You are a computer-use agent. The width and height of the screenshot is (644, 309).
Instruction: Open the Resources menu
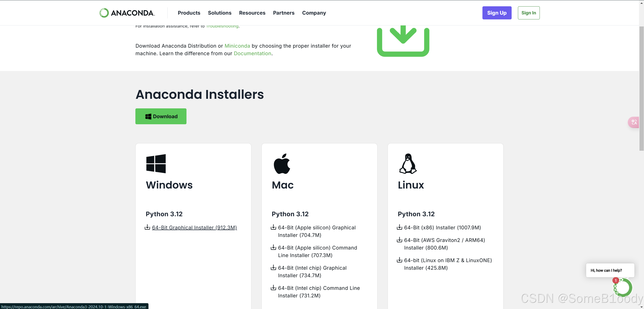point(252,13)
